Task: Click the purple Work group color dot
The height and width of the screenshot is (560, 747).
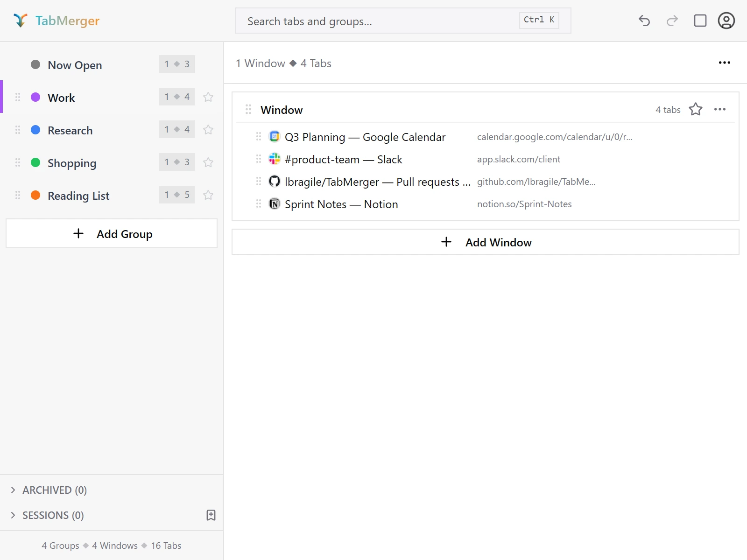Action: [x=35, y=97]
